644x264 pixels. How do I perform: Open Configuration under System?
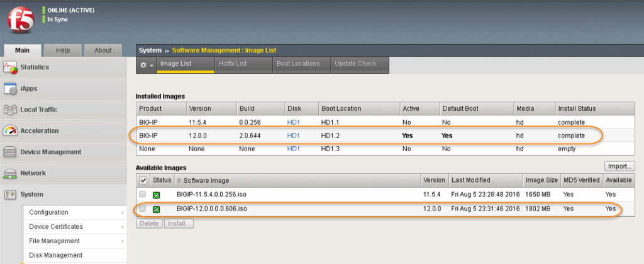[x=74, y=212]
